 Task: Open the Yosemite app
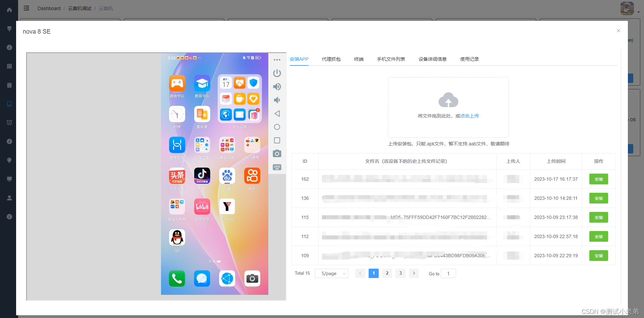[x=227, y=207]
